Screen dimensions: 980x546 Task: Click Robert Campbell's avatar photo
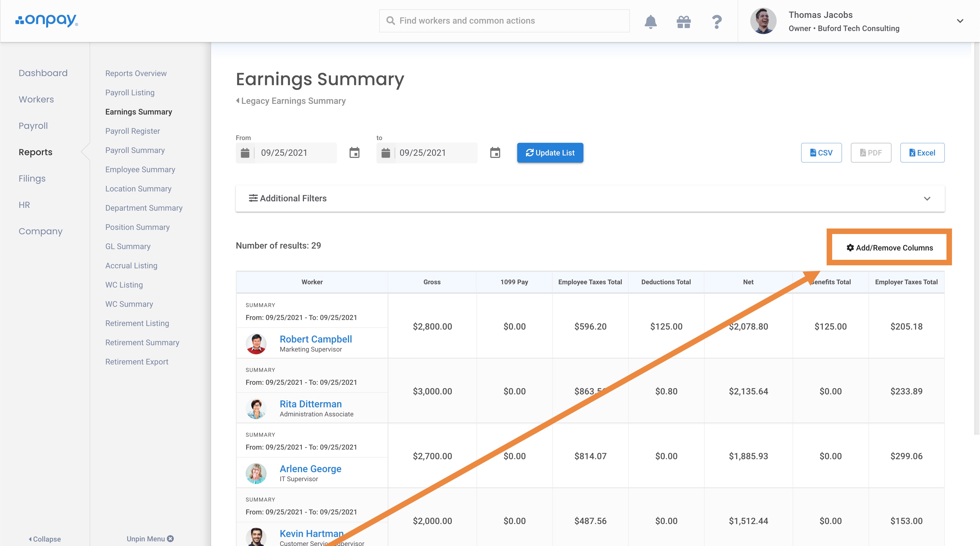[x=256, y=344]
